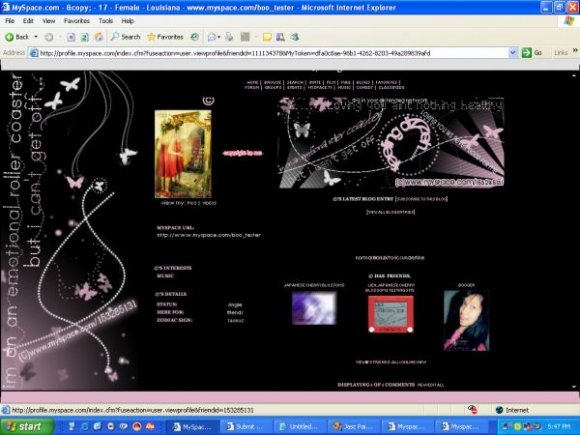Open the Mail button dropdown arrow

(219, 37)
